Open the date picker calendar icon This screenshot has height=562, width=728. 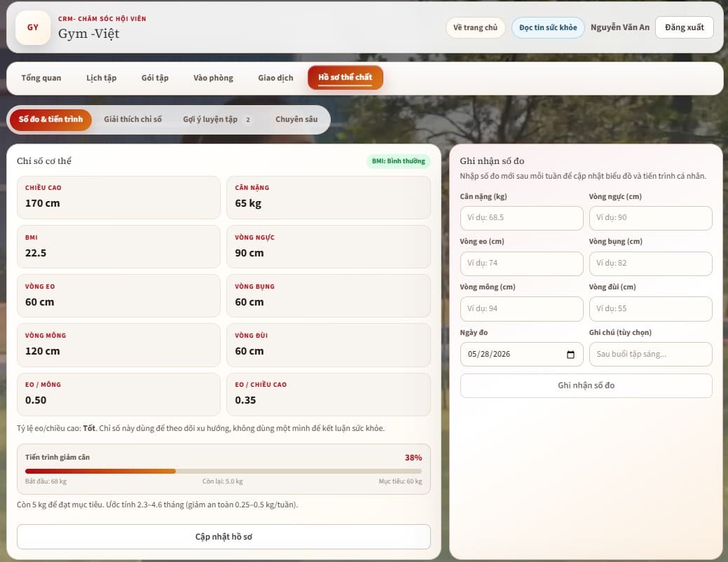[570, 355]
